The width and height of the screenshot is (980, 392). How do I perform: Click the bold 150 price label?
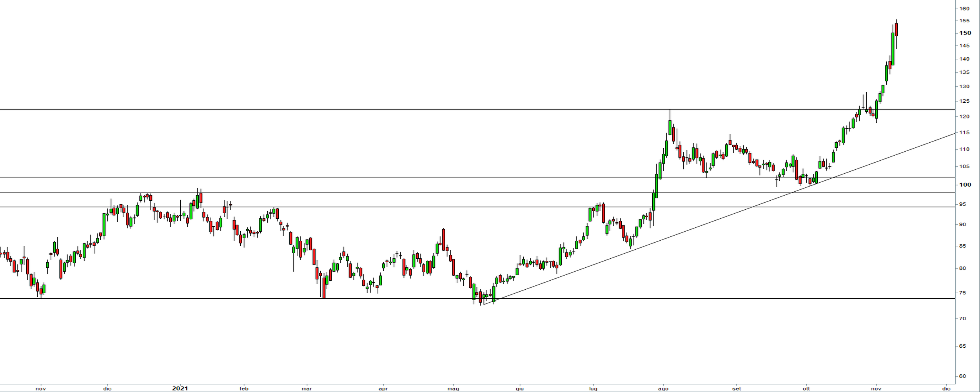(965, 33)
